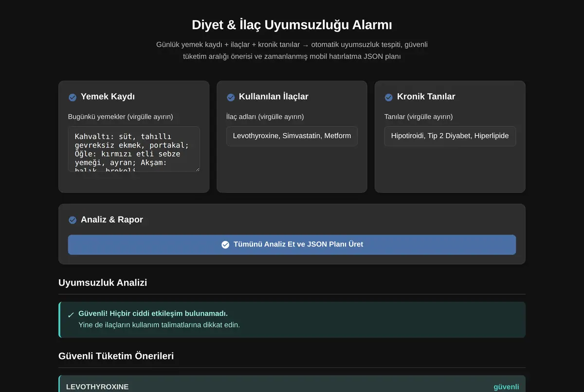Screen dimensions: 584x392
Task: Click the Güvenli Tüketim Önerileri heading
Action: tap(116, 356)
